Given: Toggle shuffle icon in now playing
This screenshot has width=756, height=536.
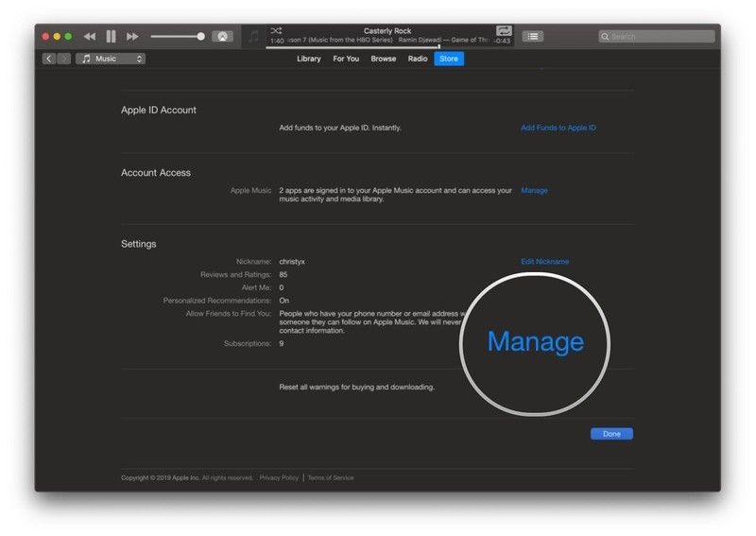Looking at the screenshot, I should [276, 31].
